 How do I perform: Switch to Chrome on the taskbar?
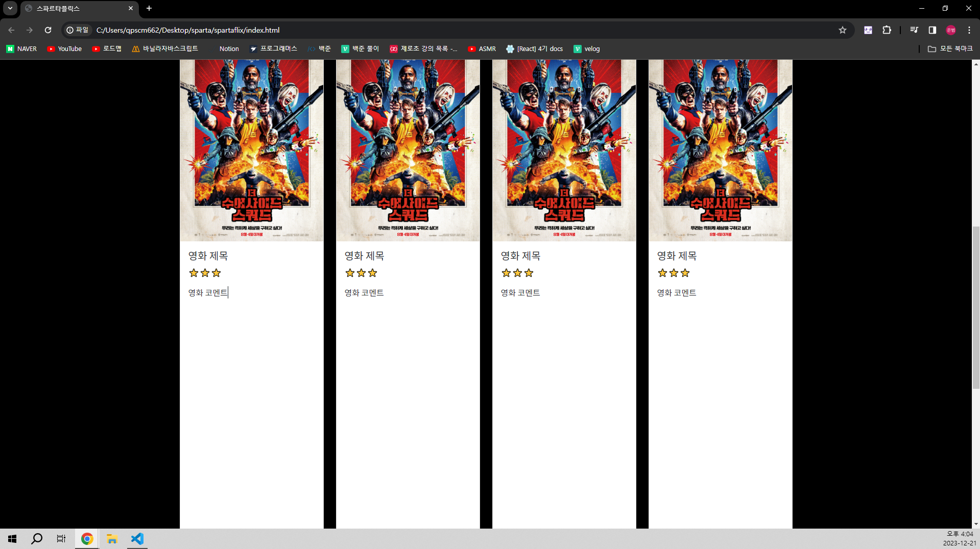(x=87, y=539)
